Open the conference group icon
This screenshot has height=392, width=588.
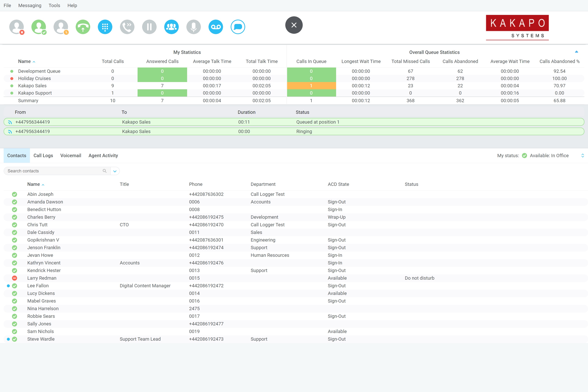(x=171, y=27)
